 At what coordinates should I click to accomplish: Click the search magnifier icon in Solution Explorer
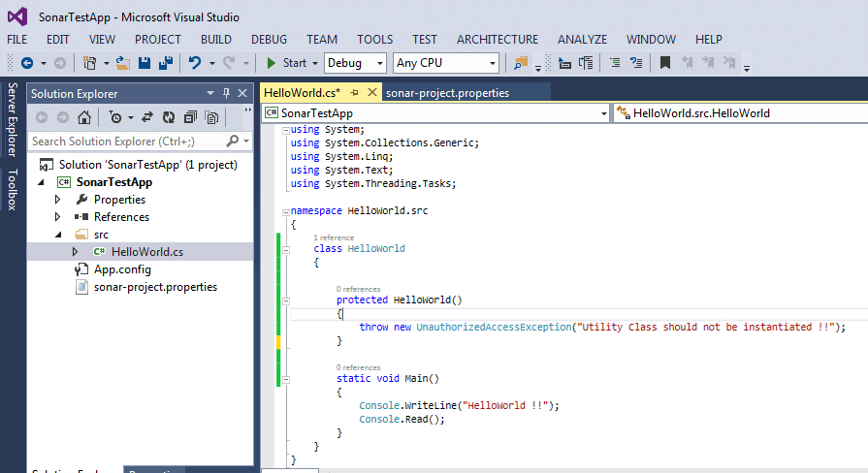tap(233, 142)
